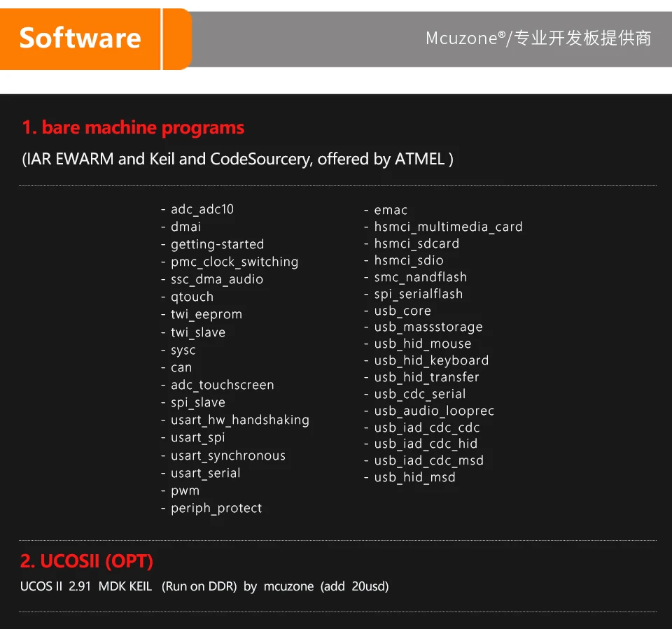This screenshot has height=629, width=672.
Task: Select the usb_audio_looprec item
Action: pos(434,411)
